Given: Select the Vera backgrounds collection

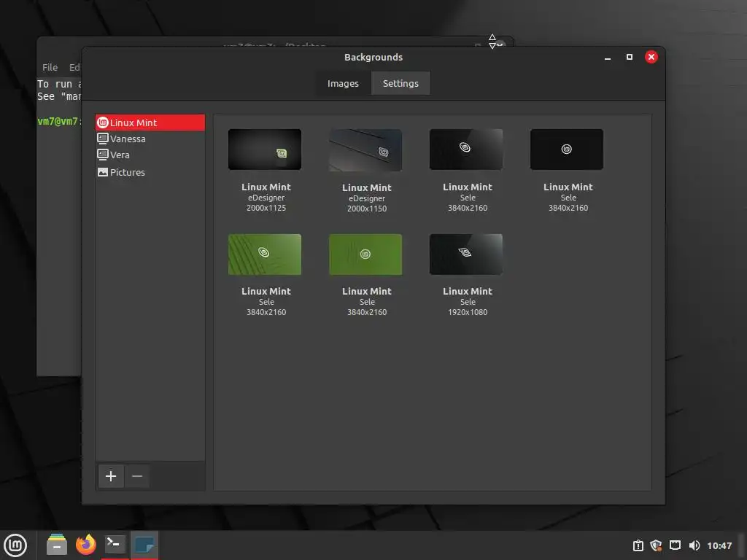Looking at the screenshot, I should tap(150, 155).
